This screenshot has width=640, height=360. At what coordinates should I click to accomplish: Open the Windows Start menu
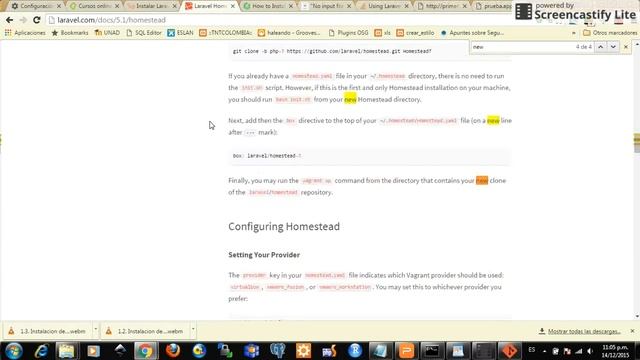[14, 351]
